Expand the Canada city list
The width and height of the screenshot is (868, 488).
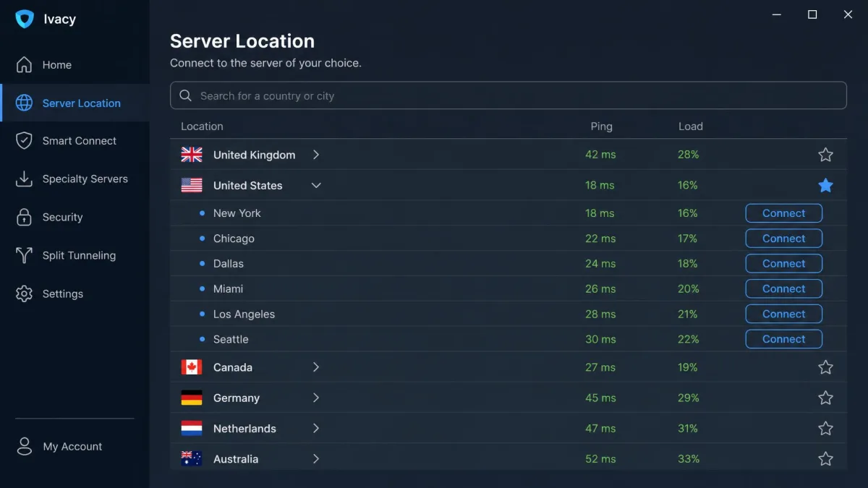tap(316, 367)
